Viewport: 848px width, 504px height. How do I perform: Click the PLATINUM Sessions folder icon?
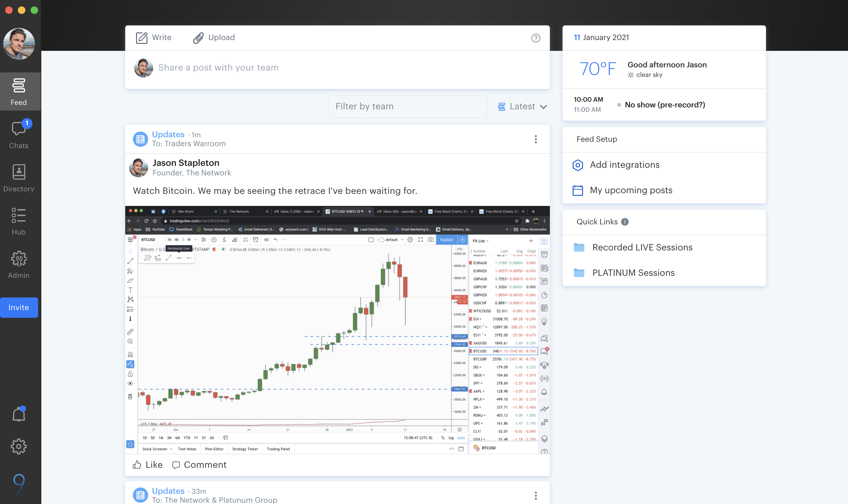tap(579, 273)
